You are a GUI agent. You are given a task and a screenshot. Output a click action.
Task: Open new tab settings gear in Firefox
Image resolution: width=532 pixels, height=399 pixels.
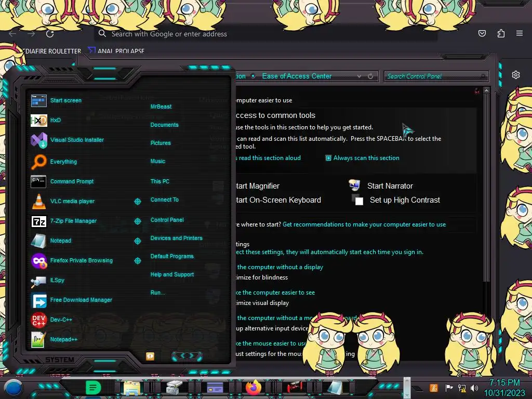click(x=516, y=75)
